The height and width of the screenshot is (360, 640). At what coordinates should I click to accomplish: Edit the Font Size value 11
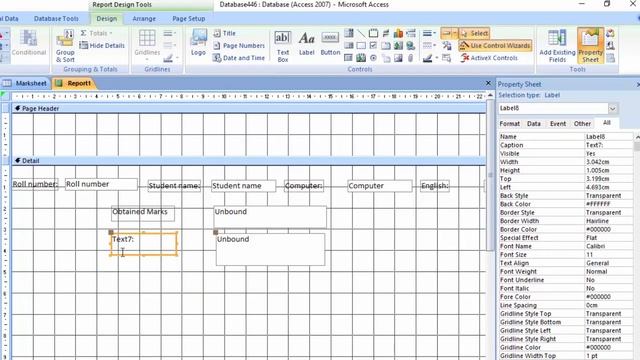tap(608, 255)
